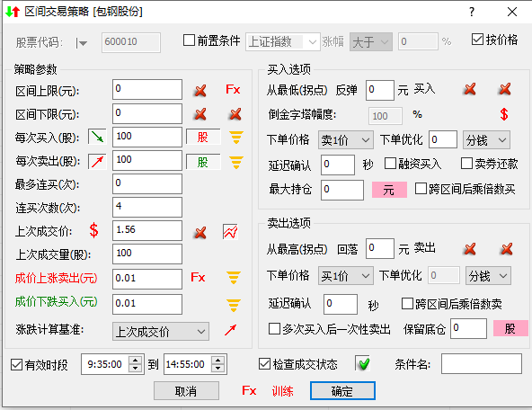This screenshot has height=410, width=532.
Task: Click the red Fx icon beside 区间上限
Action: click(x=233, y=90)
